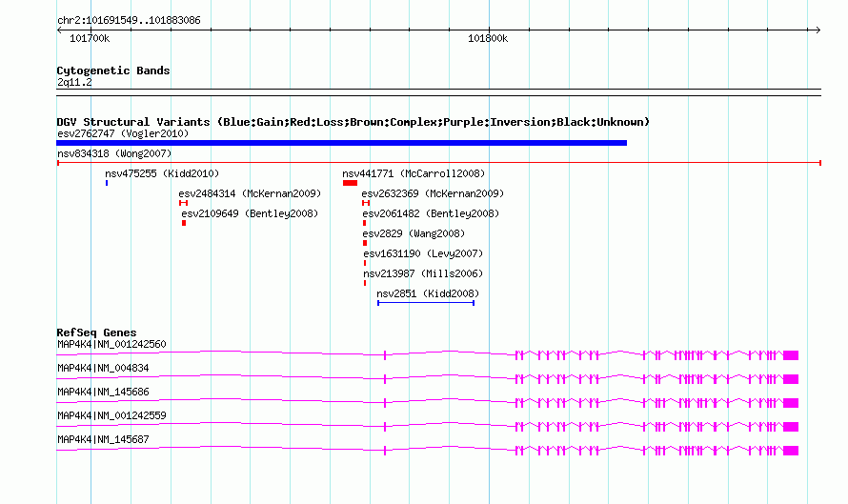Image resolution: width=848 pixels, height=504 pixels.
Task: Select the 2q11.2 band label
Action: tap(74, 82)
